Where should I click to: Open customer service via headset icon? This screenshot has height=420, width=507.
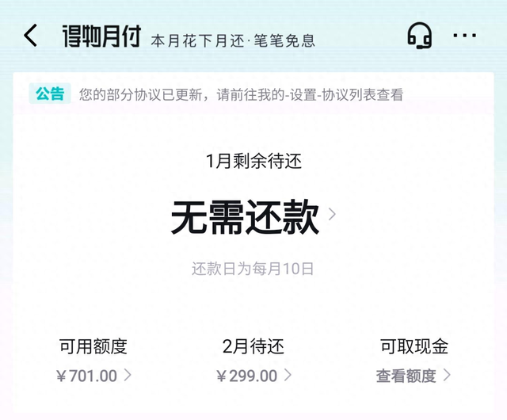tap(419, 36)
